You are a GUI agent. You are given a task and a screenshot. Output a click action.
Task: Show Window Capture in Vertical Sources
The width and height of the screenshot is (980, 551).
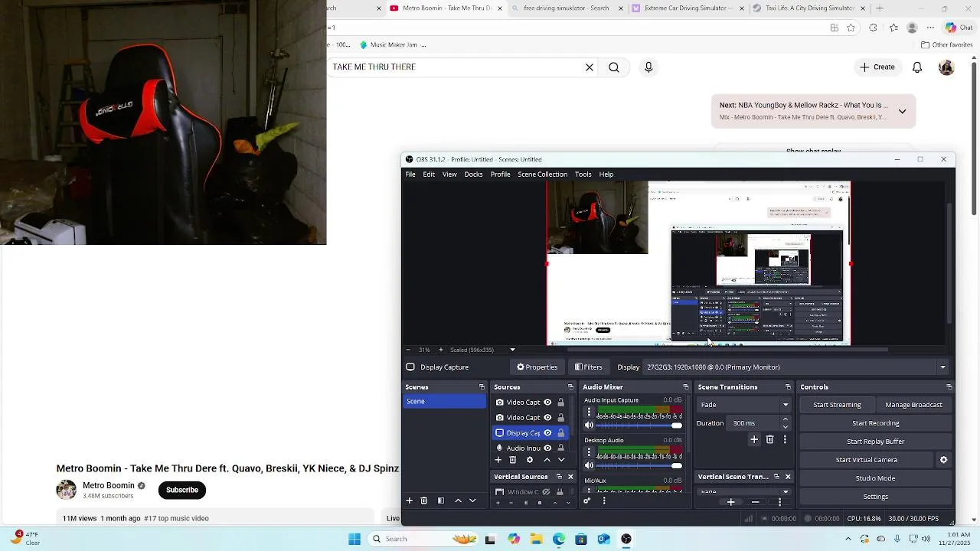(546, 492)
